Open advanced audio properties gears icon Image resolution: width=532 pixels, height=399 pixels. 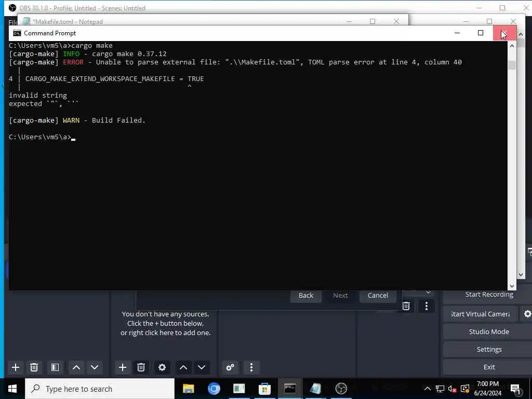[x=230, y=367]
